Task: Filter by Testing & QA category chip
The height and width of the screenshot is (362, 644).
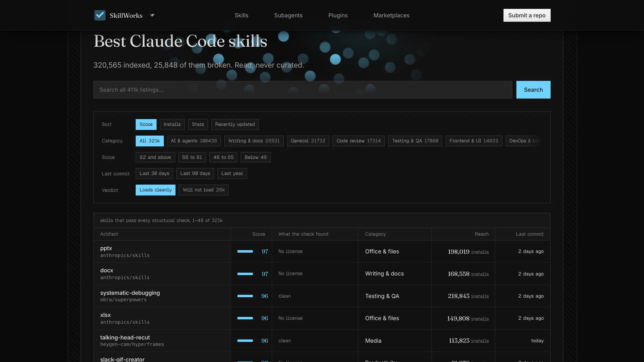Action: pos(415,141)
